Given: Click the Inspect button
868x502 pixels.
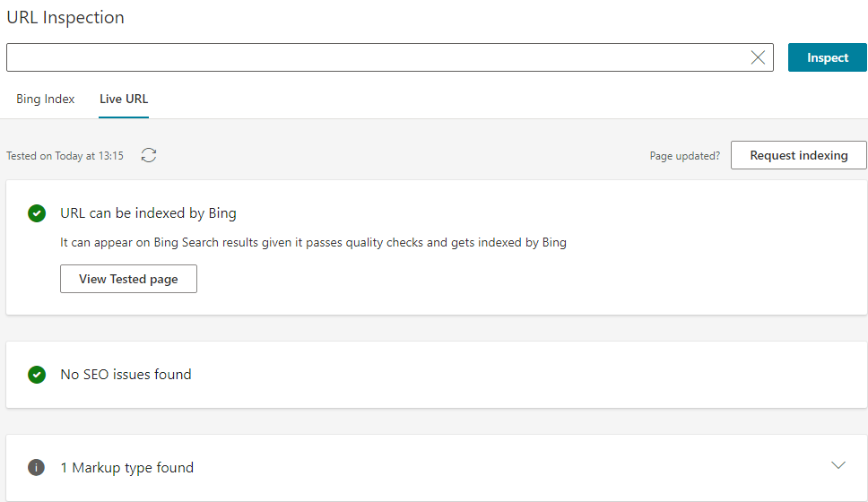Looking at the screenshot, I should coord(827,57).
